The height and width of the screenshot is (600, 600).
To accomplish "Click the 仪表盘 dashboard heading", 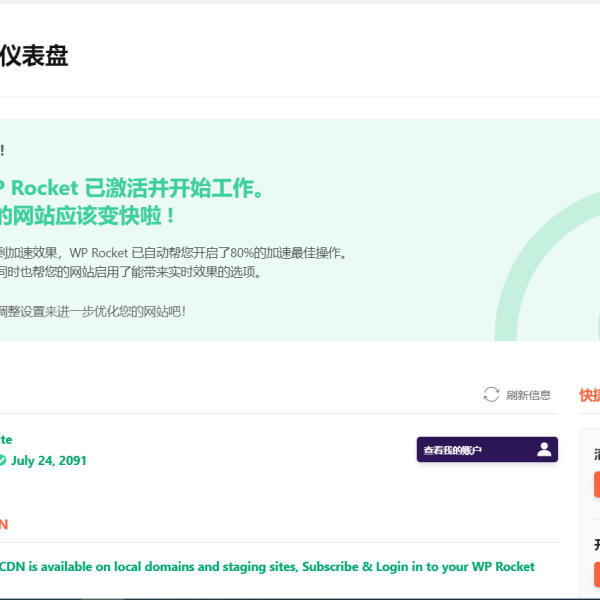I will 34,56.
